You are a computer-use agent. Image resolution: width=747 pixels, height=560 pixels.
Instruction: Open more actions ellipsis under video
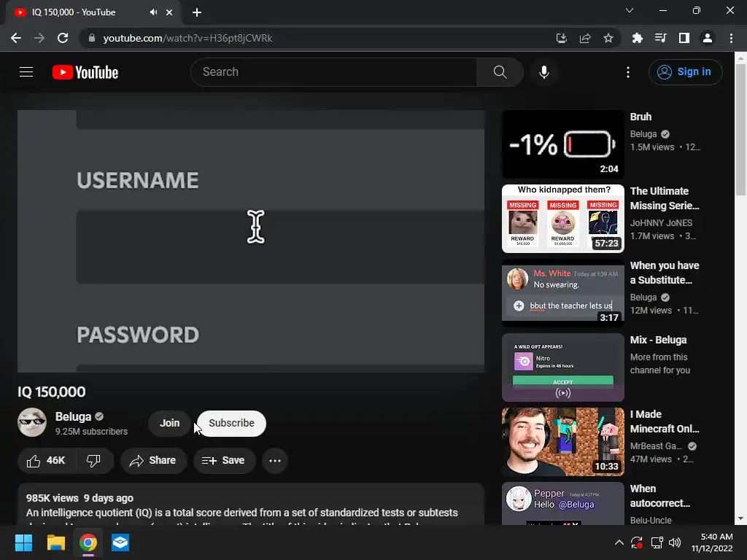coord(275,461)
